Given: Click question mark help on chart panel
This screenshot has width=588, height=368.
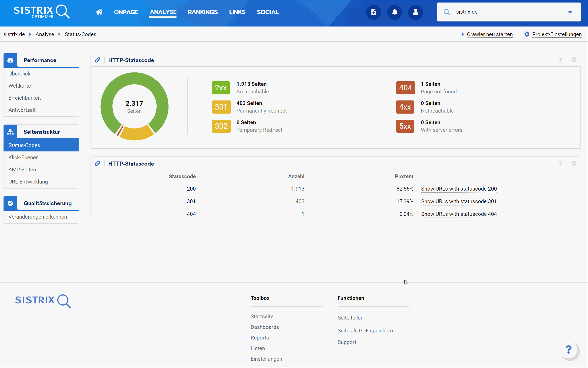Looking at the screenshot, I should pos(560,60).
